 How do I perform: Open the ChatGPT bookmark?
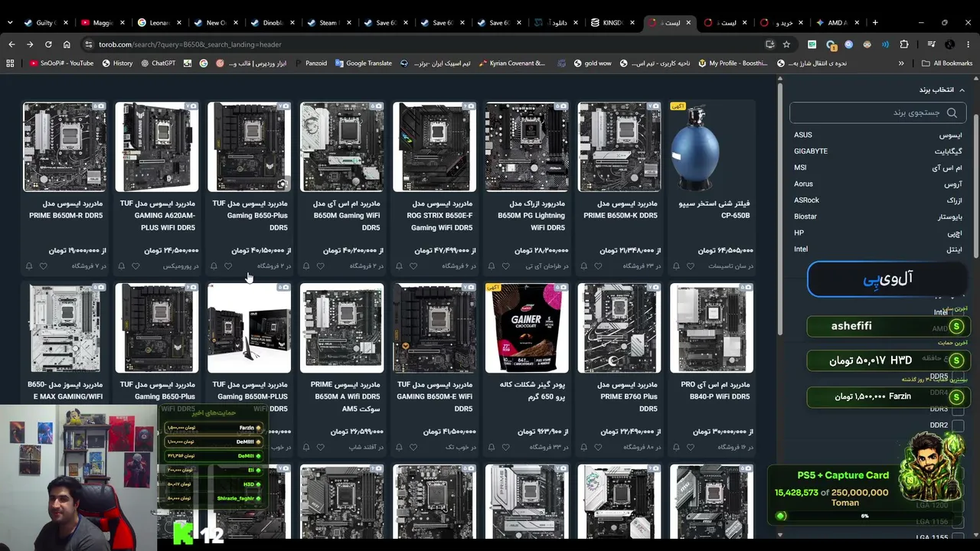coord(158,63)
